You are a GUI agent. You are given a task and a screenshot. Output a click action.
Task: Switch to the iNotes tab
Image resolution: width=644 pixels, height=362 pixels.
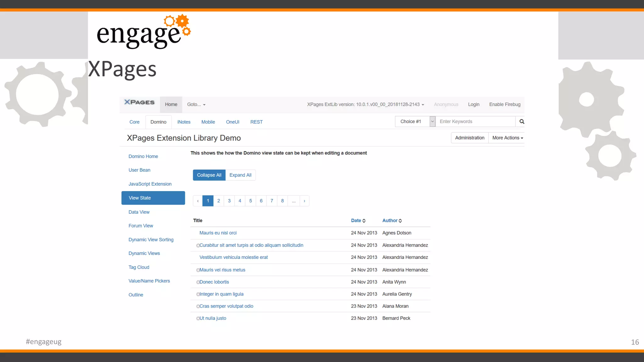coord(184,122)
